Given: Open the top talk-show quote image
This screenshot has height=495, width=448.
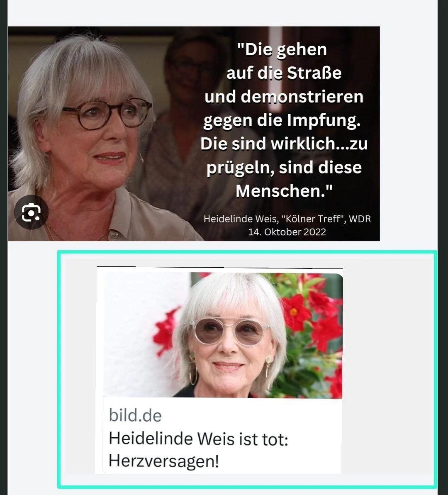Looking at the screenshot, I should pos(194,134).
